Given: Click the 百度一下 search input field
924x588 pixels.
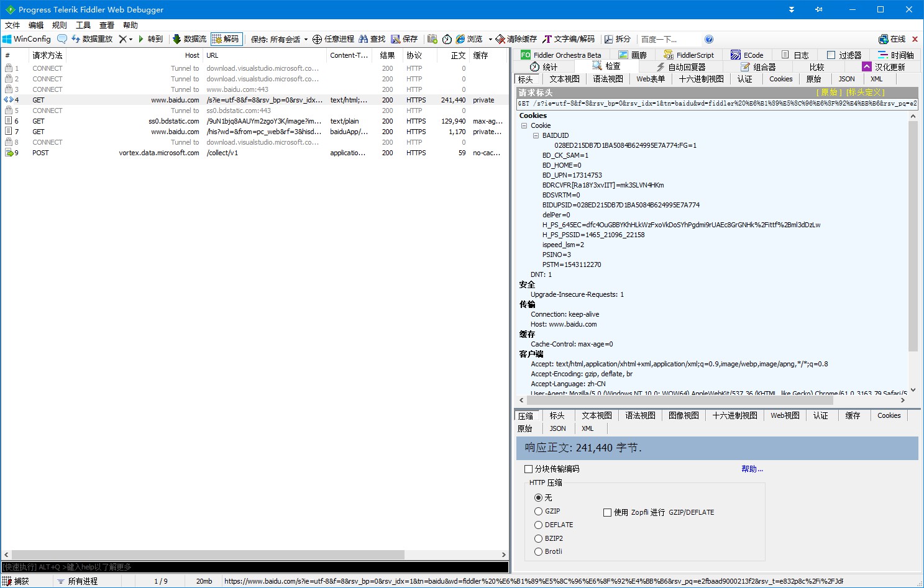Looking at the screenshot, I should tap(669, 39).
